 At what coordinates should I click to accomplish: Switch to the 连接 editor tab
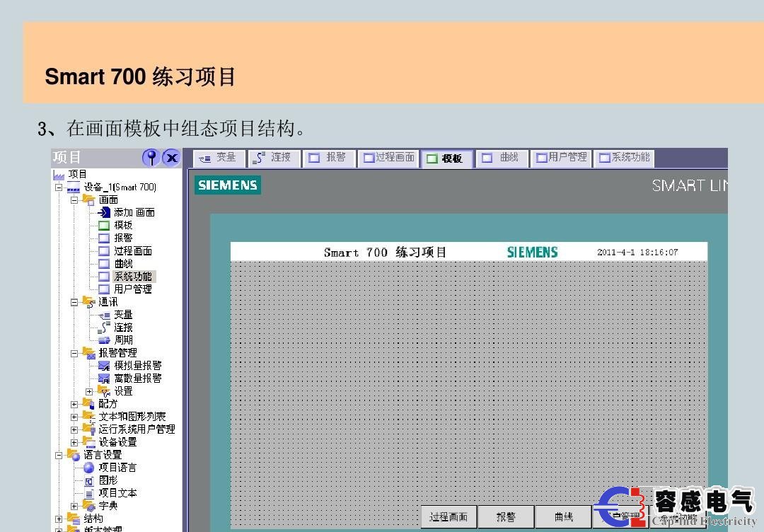pyautogui.click(x=274, y=158)
